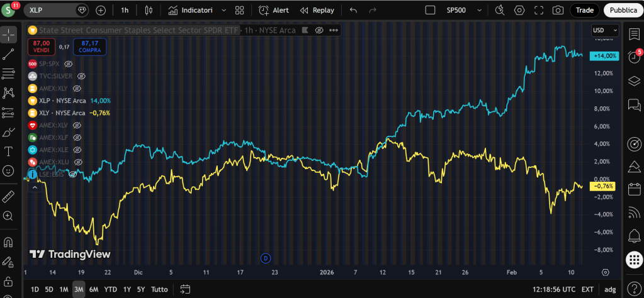Open the USD currency dropdown

coord(605,30)
